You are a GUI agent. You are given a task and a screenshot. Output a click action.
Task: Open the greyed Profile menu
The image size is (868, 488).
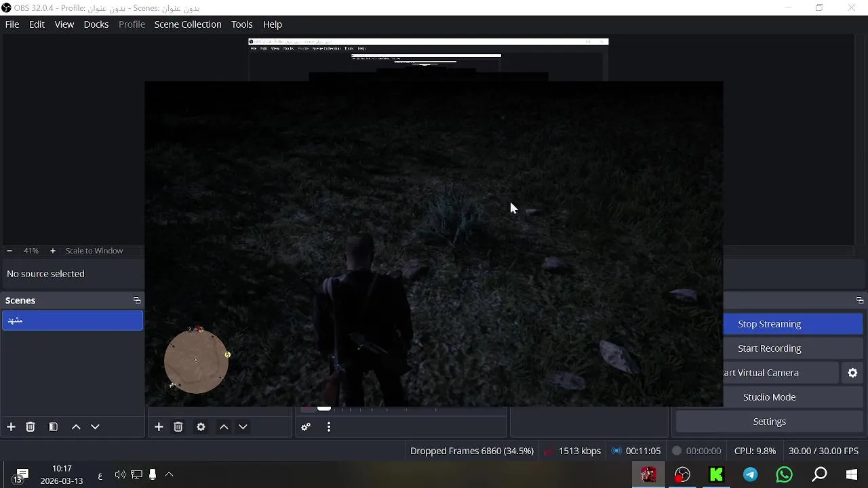point(132,24)
